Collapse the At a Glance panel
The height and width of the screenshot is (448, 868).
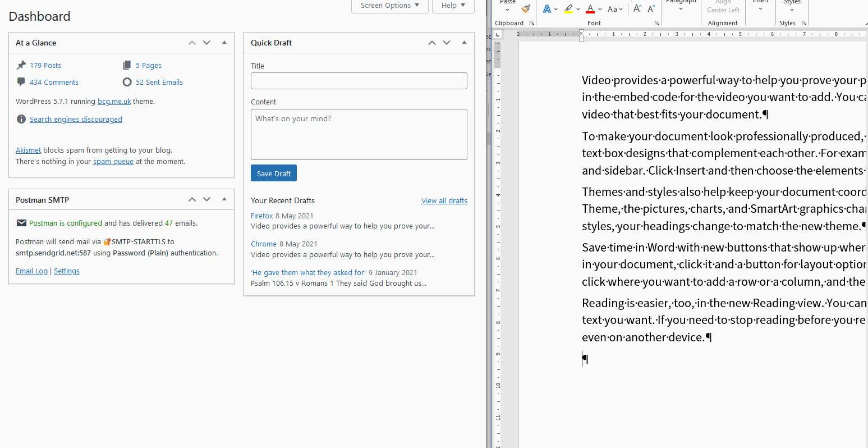coord(224,42)
